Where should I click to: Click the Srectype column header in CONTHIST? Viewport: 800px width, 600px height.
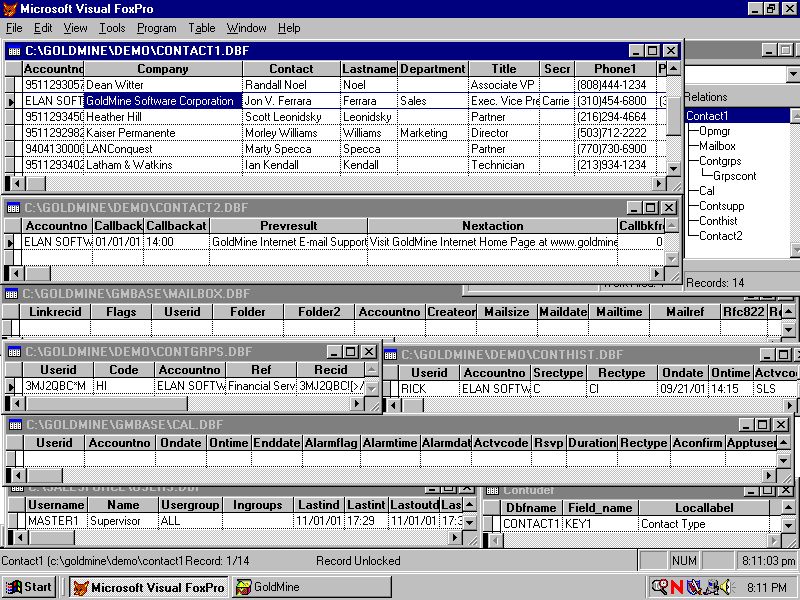(x=559, y=373)
